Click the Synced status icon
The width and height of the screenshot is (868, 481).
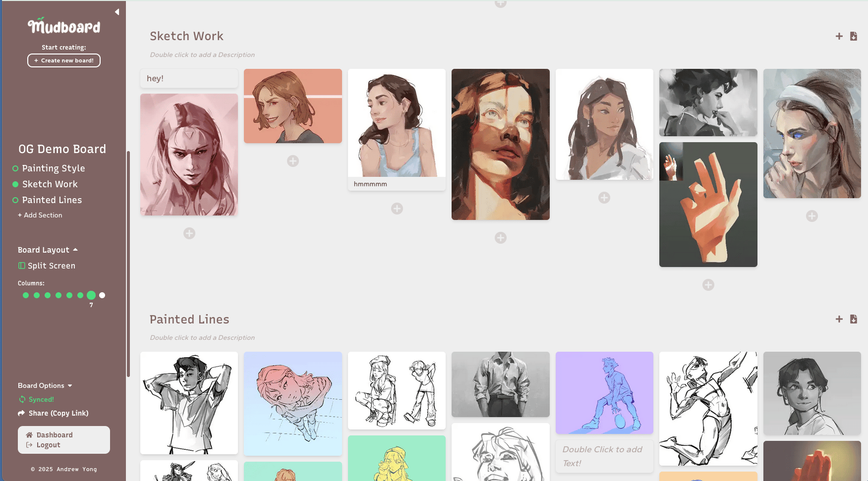coord(22,399)
